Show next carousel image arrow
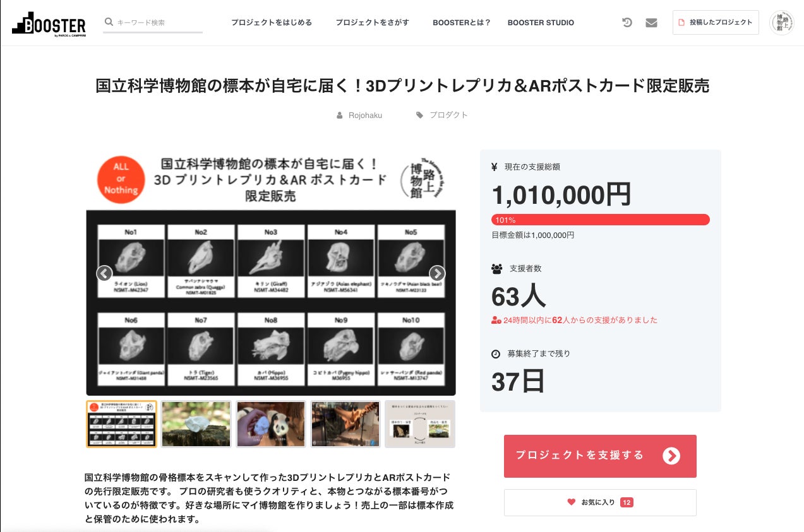The image size is (804, 532). 437,273
